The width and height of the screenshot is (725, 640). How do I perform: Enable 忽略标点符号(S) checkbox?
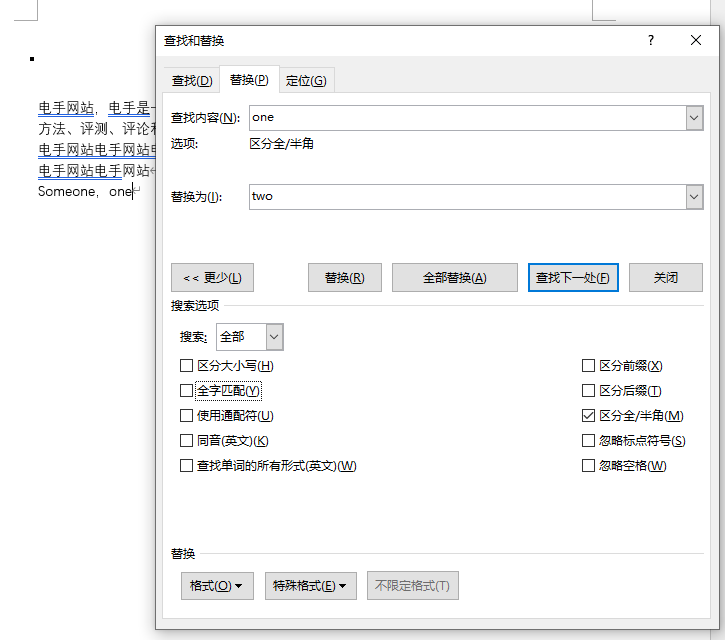point(588,441)
